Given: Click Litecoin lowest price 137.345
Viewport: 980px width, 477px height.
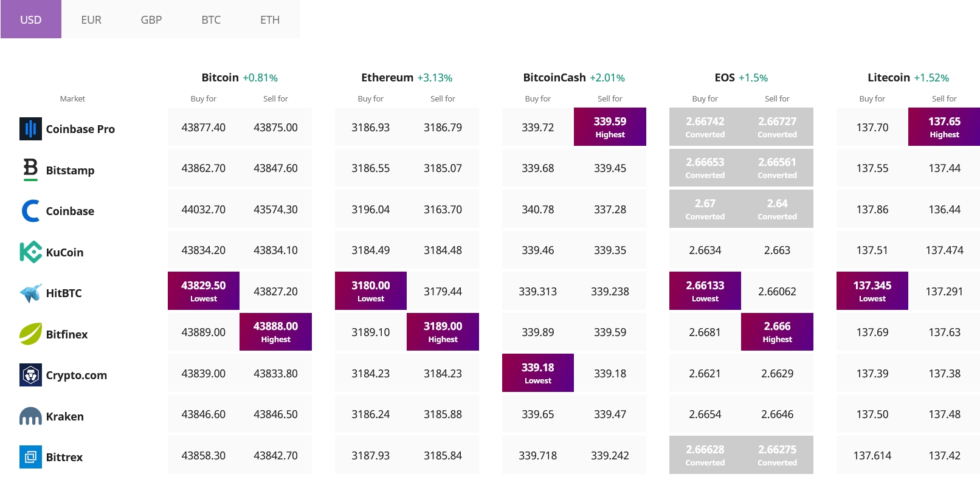Looking at the screenshot, I should click(872, 291).
